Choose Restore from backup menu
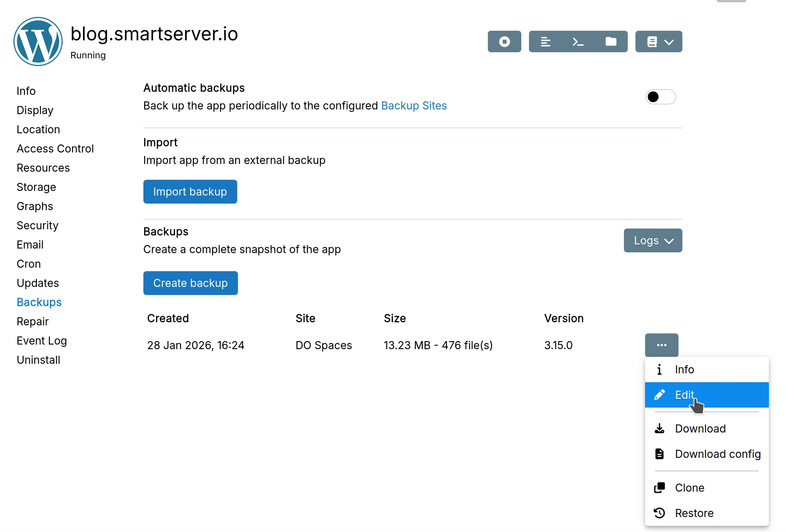785x532 pixels. pyautogui.click(x=694, y=513)
